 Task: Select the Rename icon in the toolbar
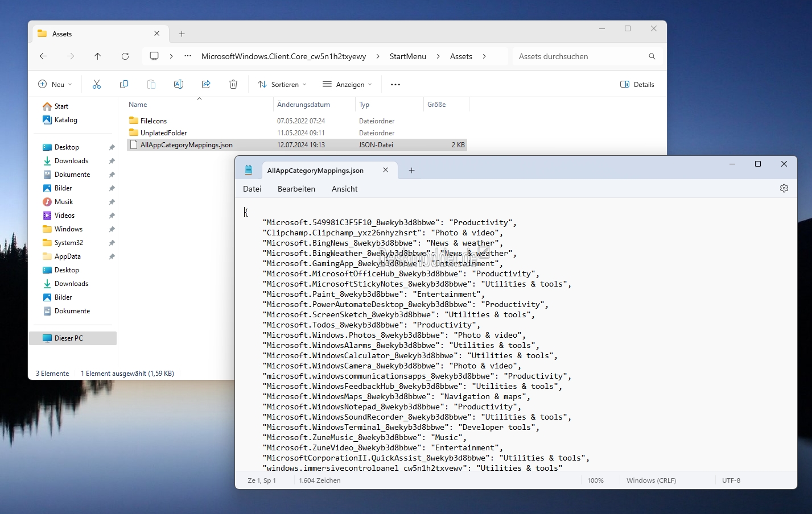click(178, 84)
